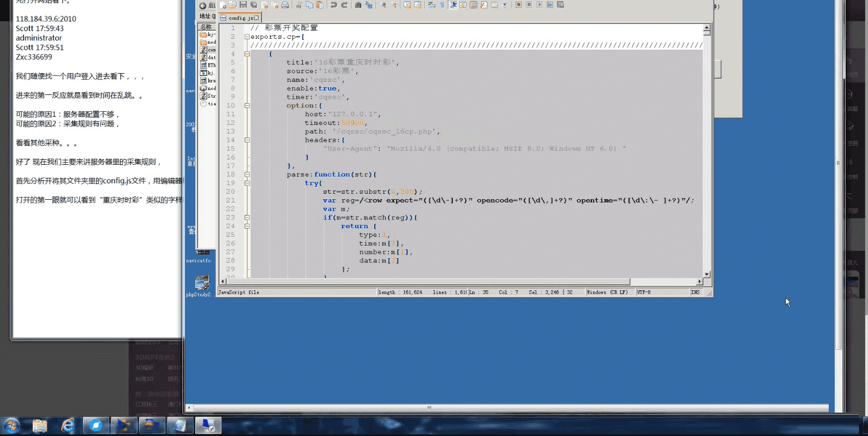Click the UTF-8 encoding status field
Image resolution: width=868 pixels, height=436 pixels.
click(x=662, y=292)
